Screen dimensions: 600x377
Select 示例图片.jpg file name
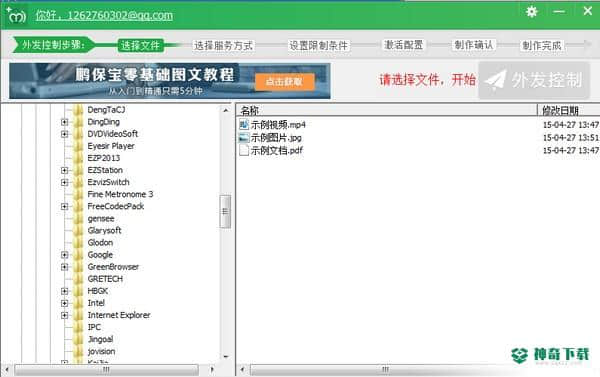[x=276, y=138]
